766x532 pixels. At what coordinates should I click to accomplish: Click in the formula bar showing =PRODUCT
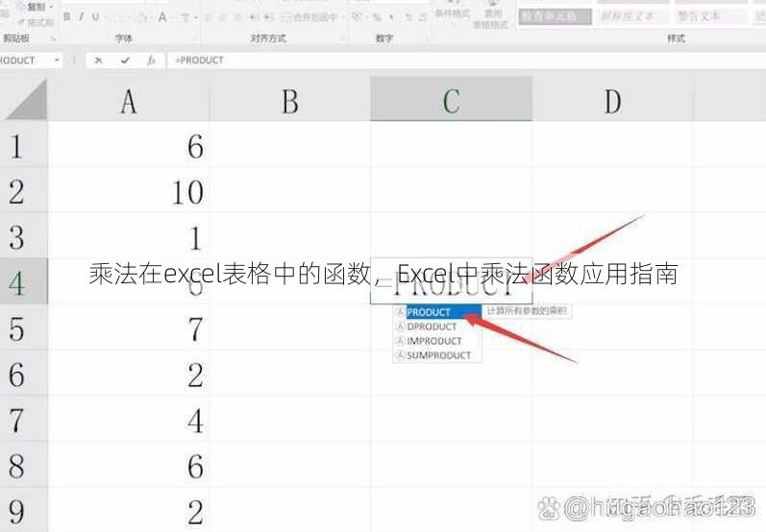464,60
